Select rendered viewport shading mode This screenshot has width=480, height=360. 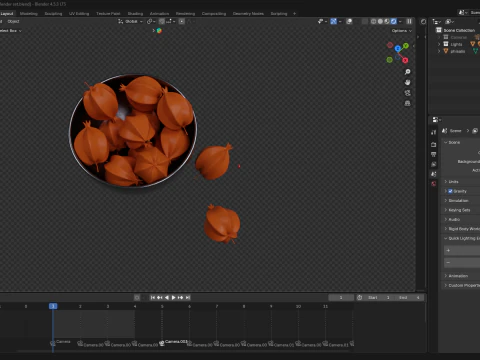click(393, 21)
